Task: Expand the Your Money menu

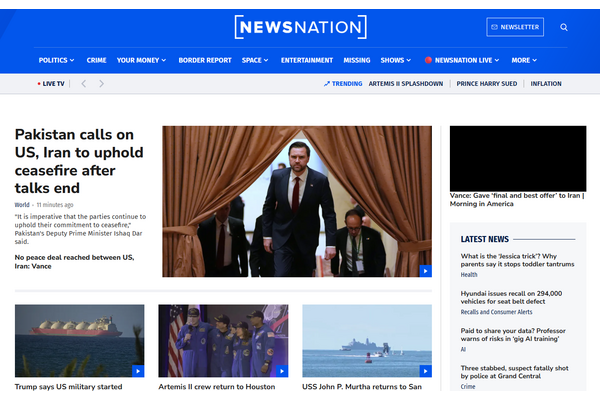Action: (x=141, y=60)
